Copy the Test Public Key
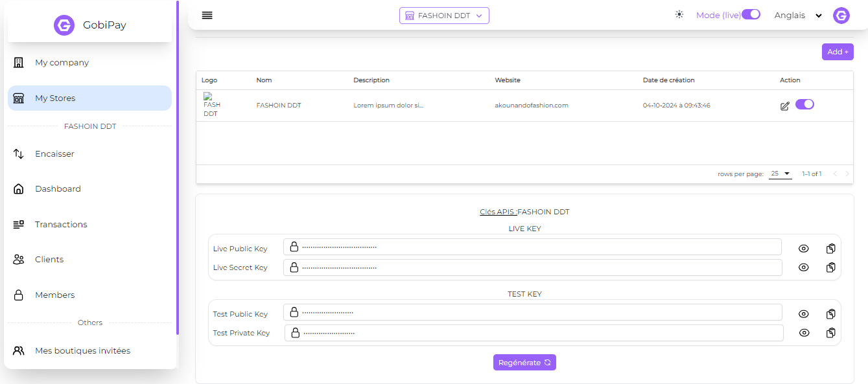The image size is (868, 384). (831, 314)
